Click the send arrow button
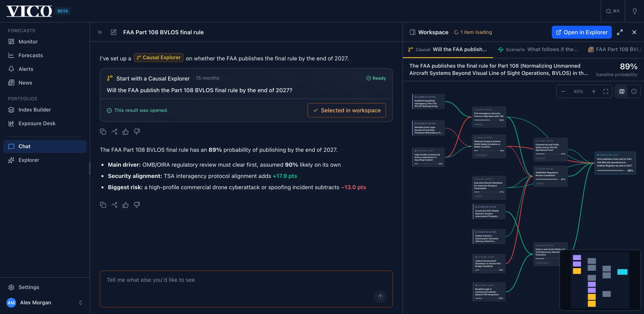644x314 pixels. coord(380,297)
